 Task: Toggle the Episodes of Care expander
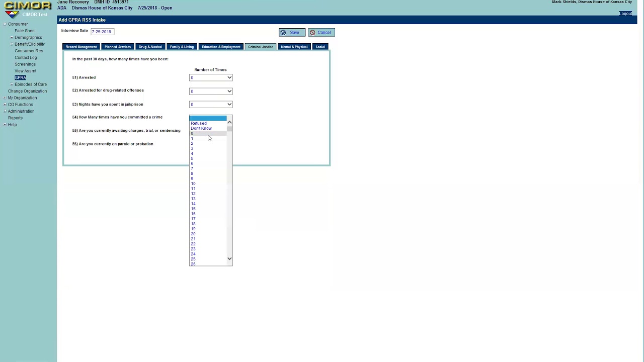tap(12, 84)
